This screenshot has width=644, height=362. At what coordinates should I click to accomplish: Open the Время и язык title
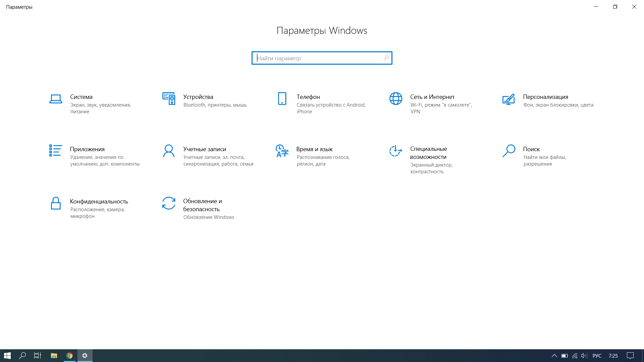tap(314, 149)
